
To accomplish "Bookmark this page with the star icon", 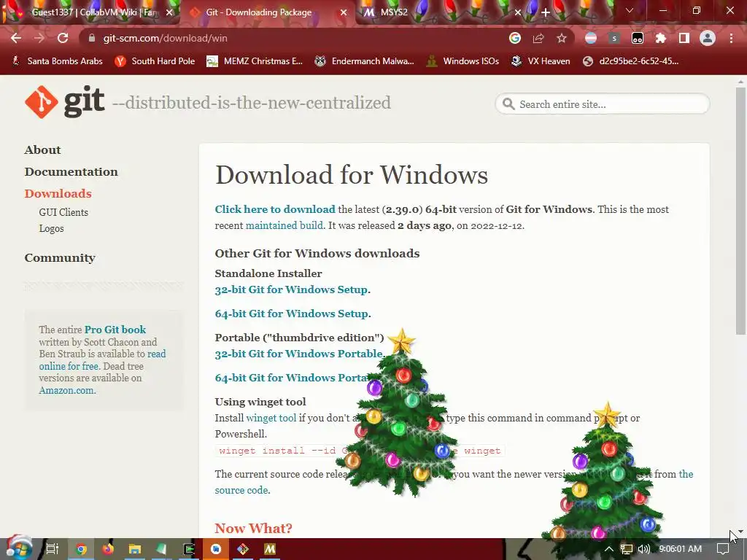I will point(562,38).
